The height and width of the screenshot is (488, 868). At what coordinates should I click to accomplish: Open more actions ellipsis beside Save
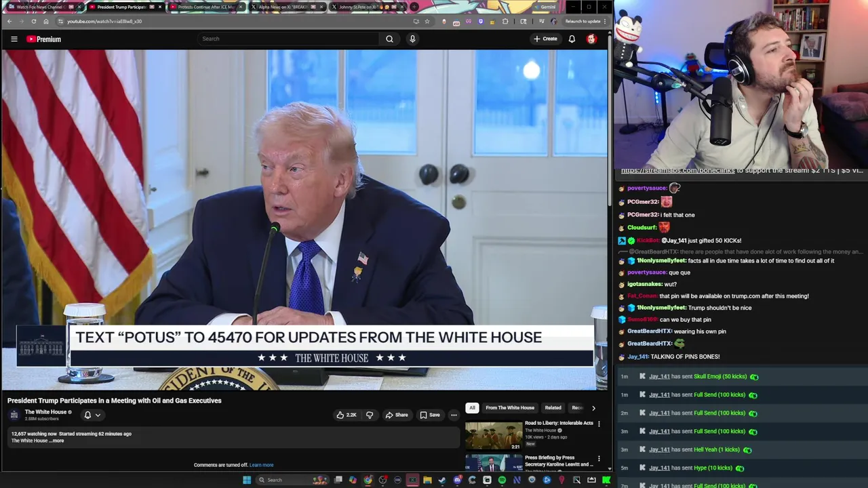454,415
